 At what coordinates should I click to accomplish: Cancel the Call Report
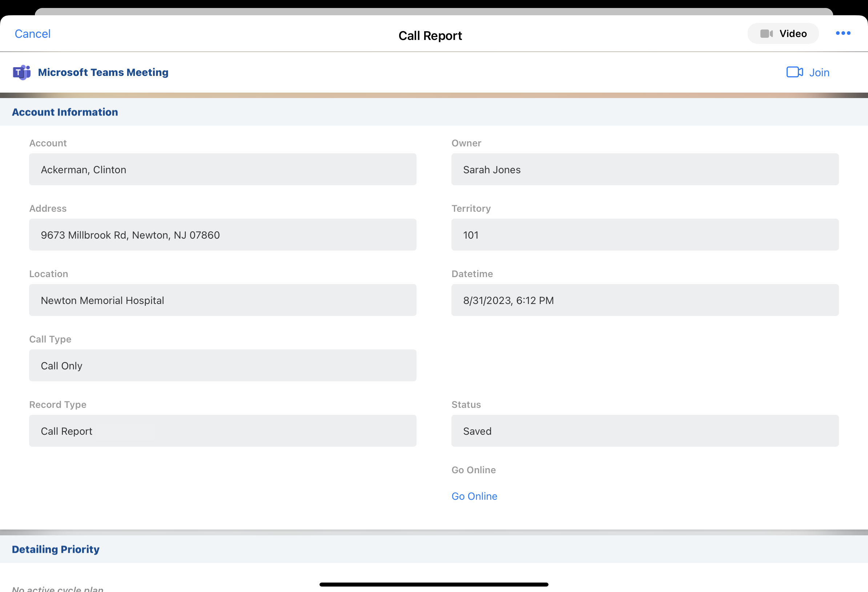pyautogui.click(x=32, y=33)
